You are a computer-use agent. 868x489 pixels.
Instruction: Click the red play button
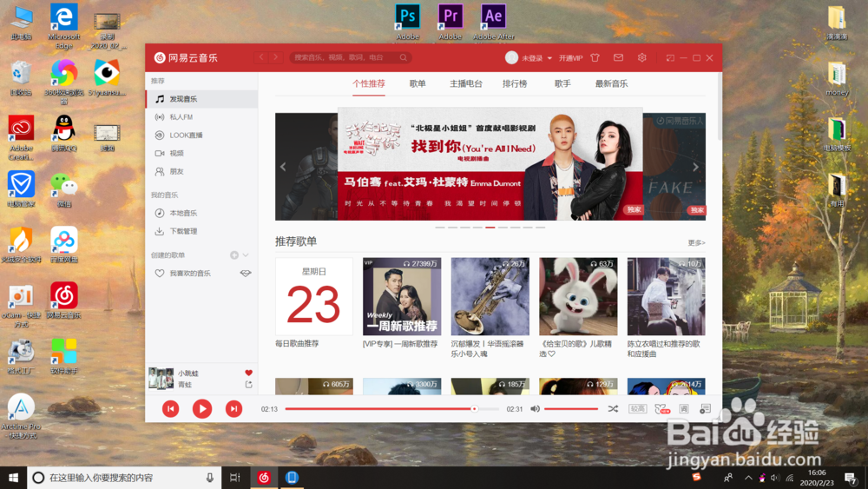click(x=202, y=409)
